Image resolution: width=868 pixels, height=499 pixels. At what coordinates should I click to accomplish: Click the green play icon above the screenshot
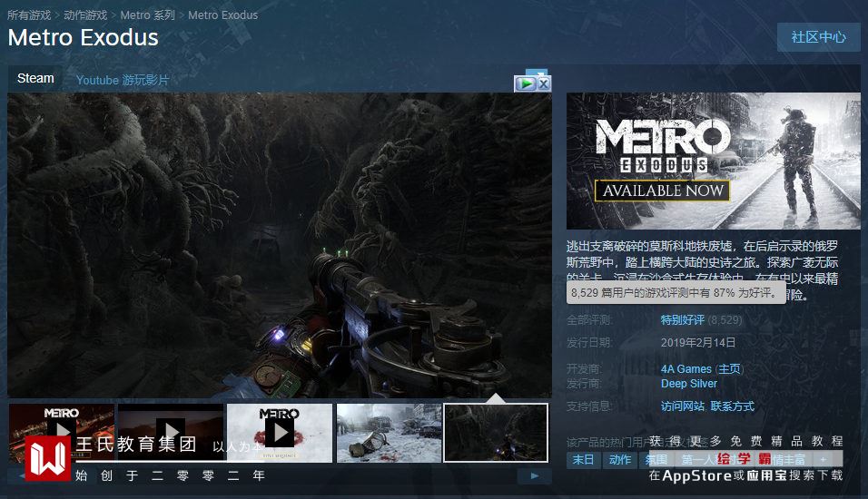(526, 83)
